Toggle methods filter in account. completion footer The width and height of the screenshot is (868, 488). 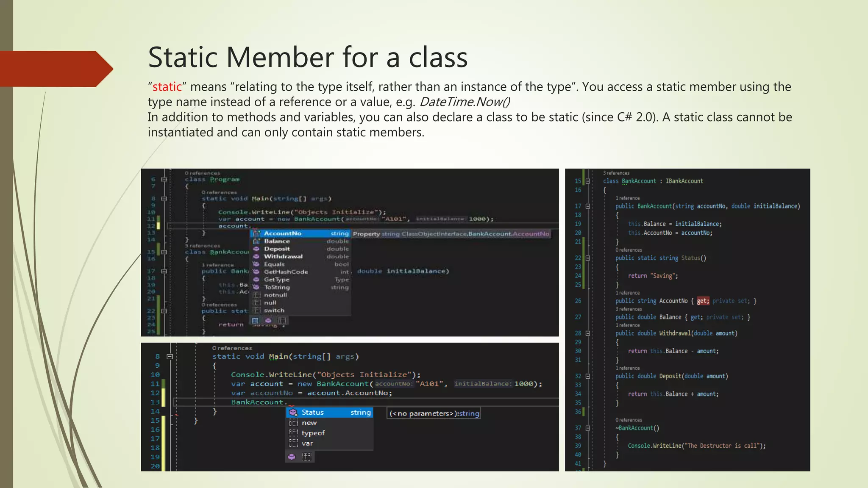268,320
